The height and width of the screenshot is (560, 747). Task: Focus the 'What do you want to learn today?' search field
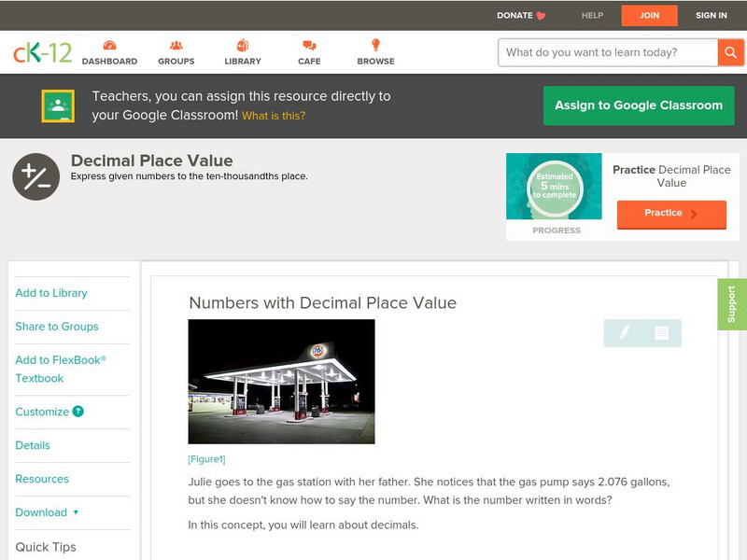(x=608, y=52)
